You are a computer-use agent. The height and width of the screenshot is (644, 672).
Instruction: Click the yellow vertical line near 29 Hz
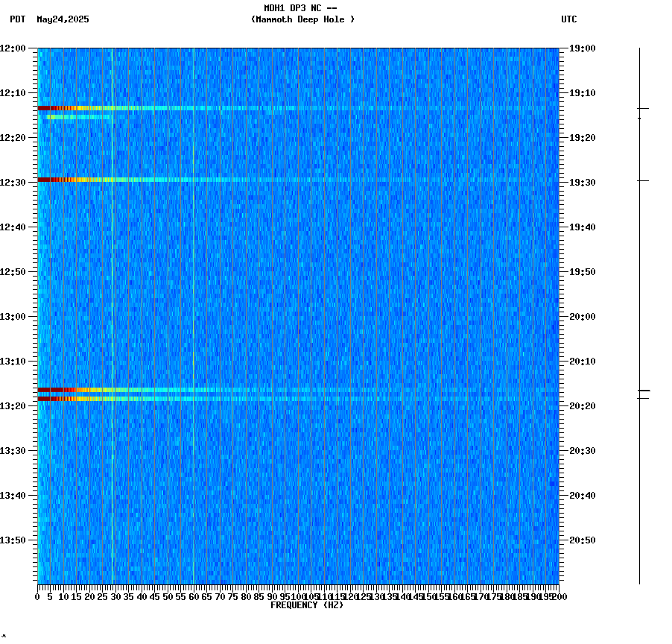point(112,298)
